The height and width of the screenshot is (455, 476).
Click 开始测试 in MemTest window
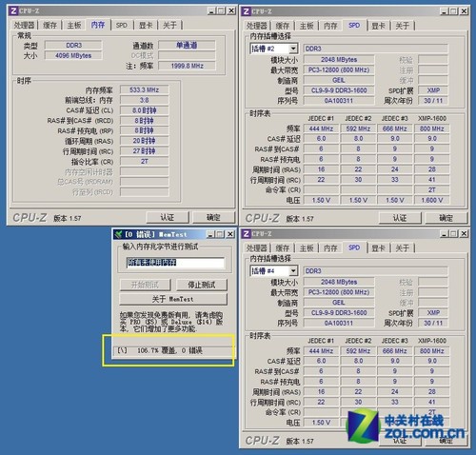click(145, 285)
